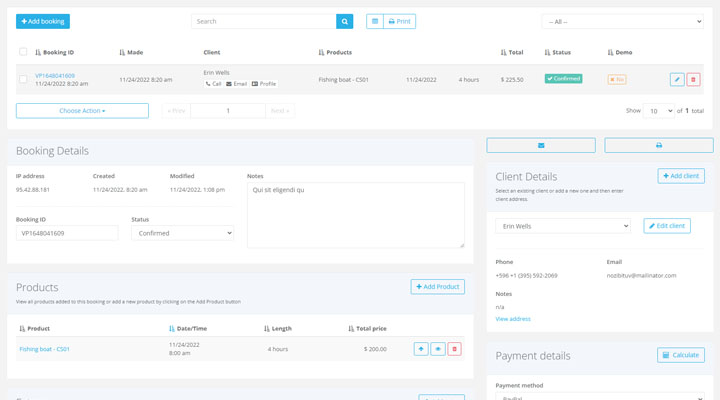Edit booking with pencil icon
Viewport: 720px width, 400px height.
(x=677, y=79)
